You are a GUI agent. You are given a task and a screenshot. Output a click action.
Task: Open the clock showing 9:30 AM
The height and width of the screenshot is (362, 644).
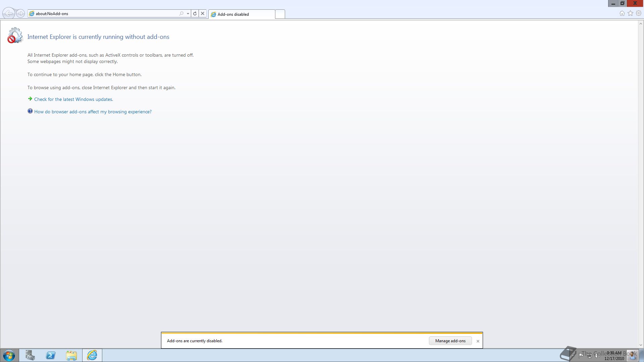(x=614, y=356)
